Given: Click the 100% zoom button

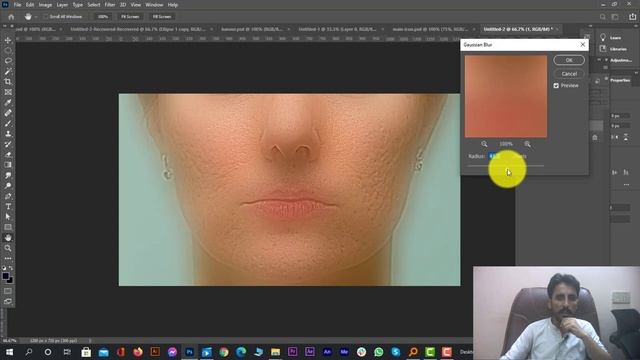Looking at the screenshot, I should tap(102, 17).
